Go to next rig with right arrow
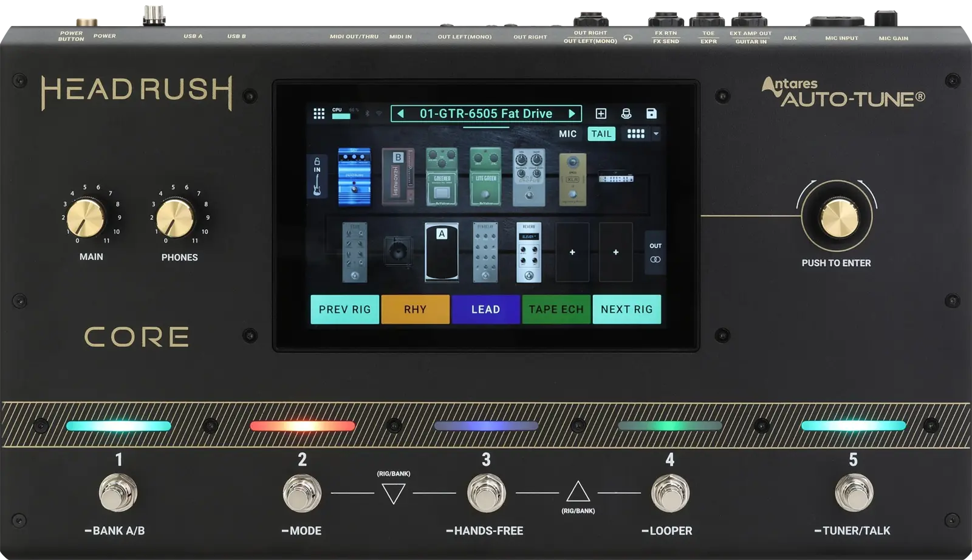 (x=572, y=114)
